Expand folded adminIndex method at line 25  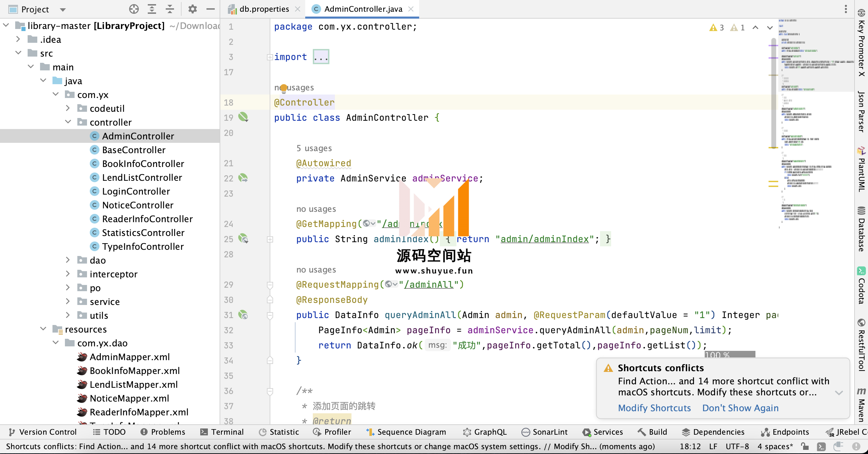(270, 239)
